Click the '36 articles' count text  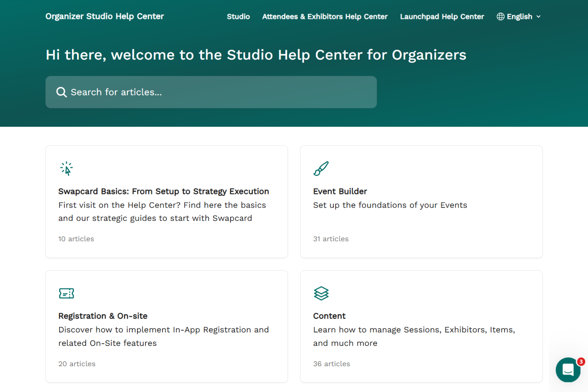[x=332, y=364]
